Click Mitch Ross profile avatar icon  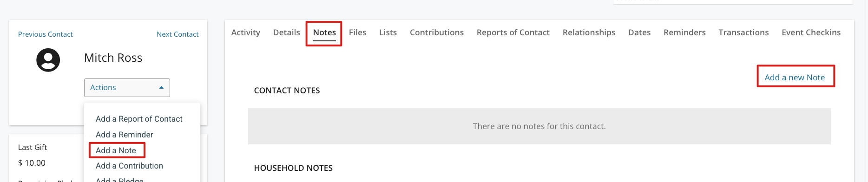click(x=48, y=60)
